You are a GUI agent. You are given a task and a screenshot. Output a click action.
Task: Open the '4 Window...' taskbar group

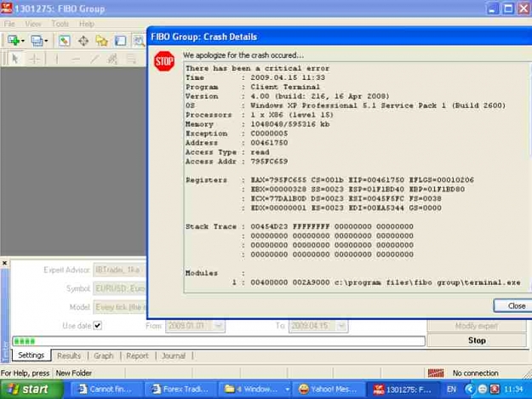coord(255,389)
